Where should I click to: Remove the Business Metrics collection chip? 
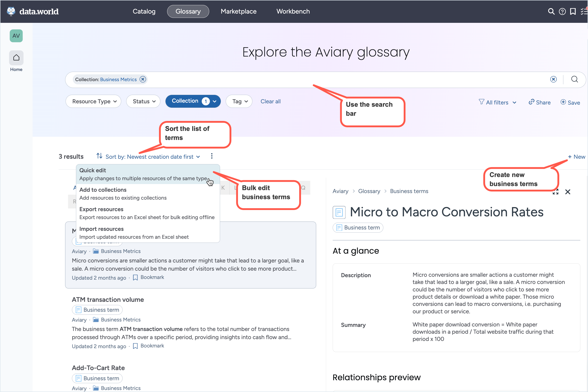coord(142,79)
